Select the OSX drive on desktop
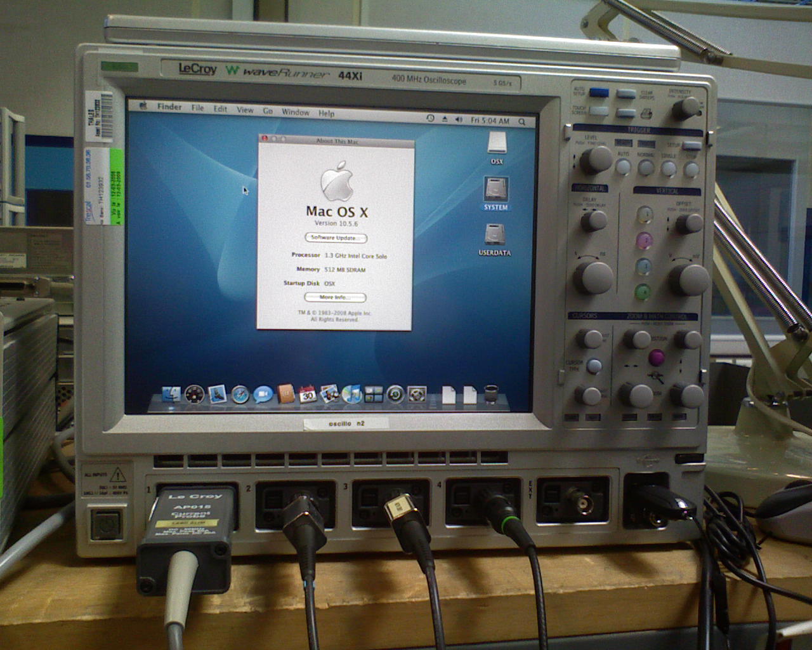This screenshot has height=650, width=812. (x=497, y=147)
